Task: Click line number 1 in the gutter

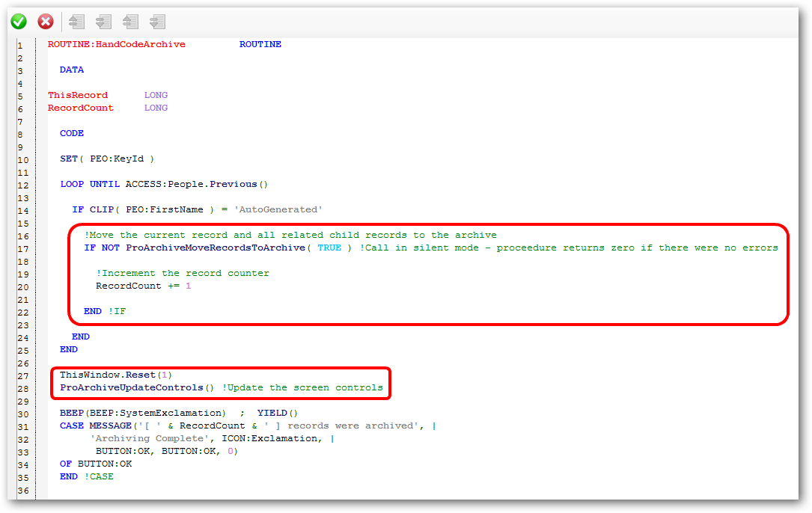Action: point(20,45)
